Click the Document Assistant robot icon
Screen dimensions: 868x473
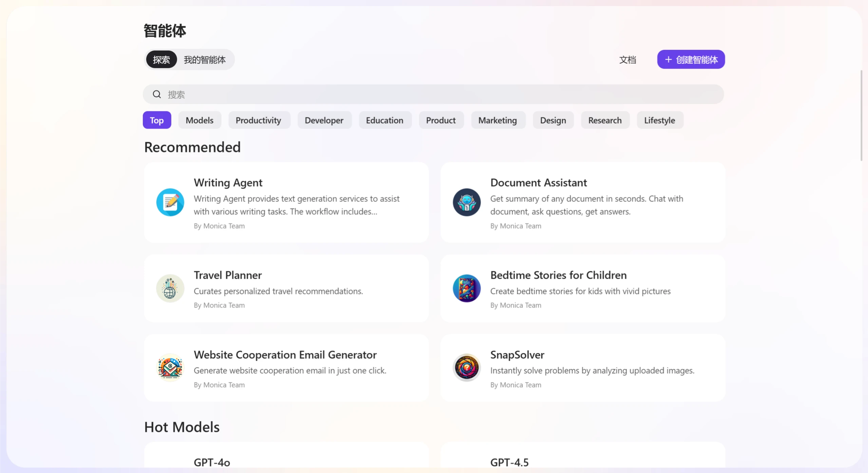467,202
